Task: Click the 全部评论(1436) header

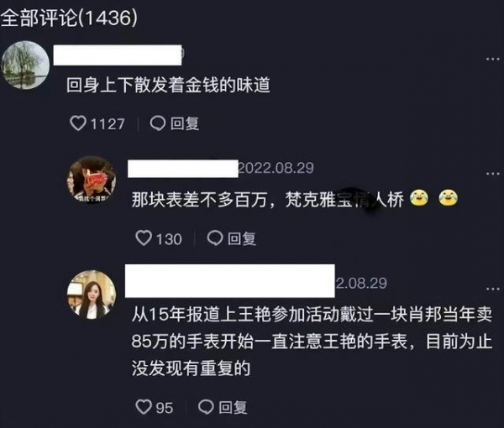Action: pyautogui.click(x=69, y=18)
